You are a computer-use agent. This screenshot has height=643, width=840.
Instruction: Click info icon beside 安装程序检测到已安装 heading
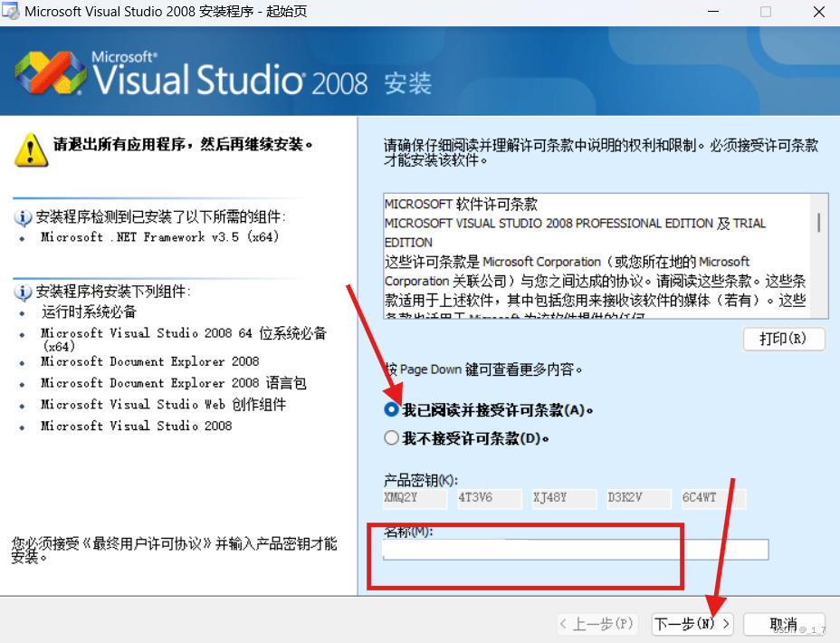coord(23,217)
